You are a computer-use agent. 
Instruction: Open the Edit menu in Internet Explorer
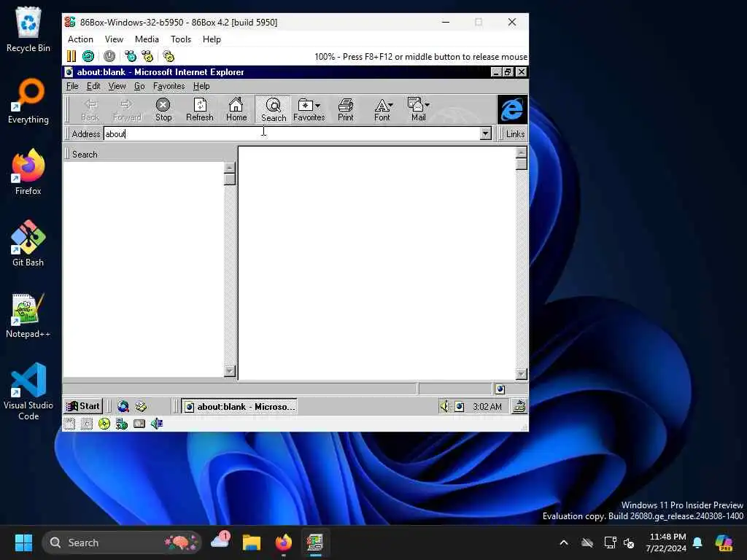[x=93, y=86]
